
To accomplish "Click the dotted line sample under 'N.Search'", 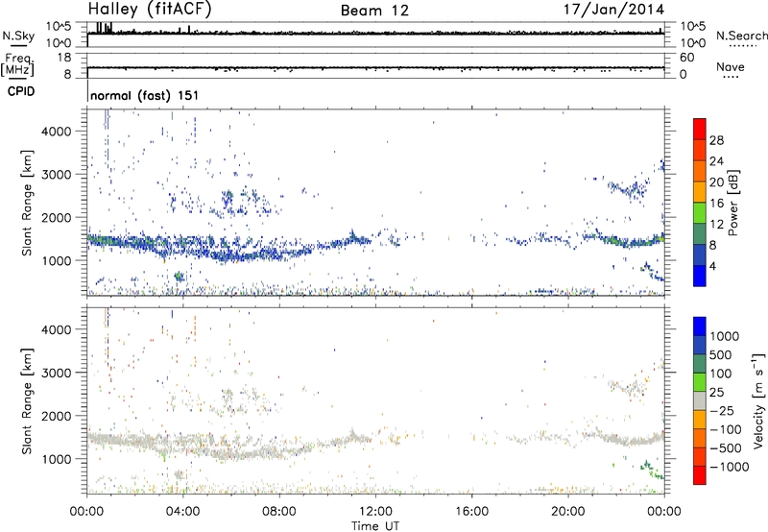I will click(742, 46).
